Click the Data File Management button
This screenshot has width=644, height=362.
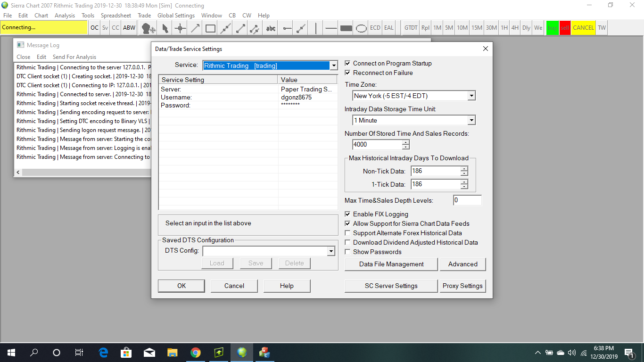point(391,264)
